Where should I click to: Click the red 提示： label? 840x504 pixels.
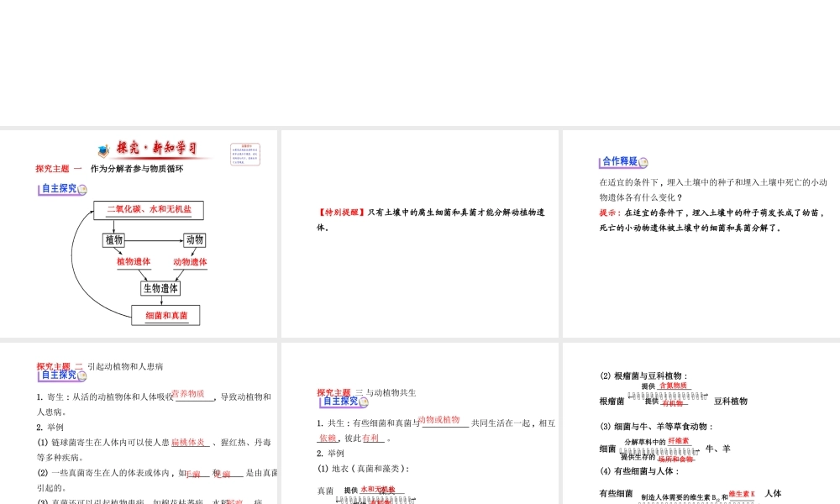point(612,213)
